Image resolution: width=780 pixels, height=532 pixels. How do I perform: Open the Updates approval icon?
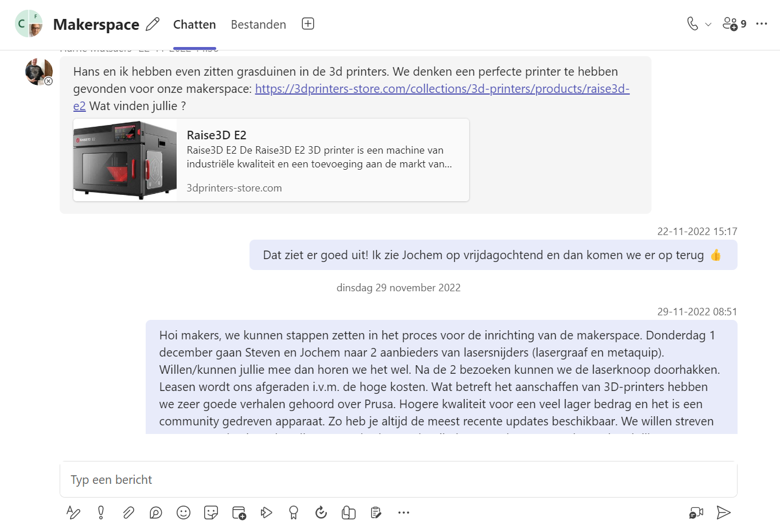point(321,513)
